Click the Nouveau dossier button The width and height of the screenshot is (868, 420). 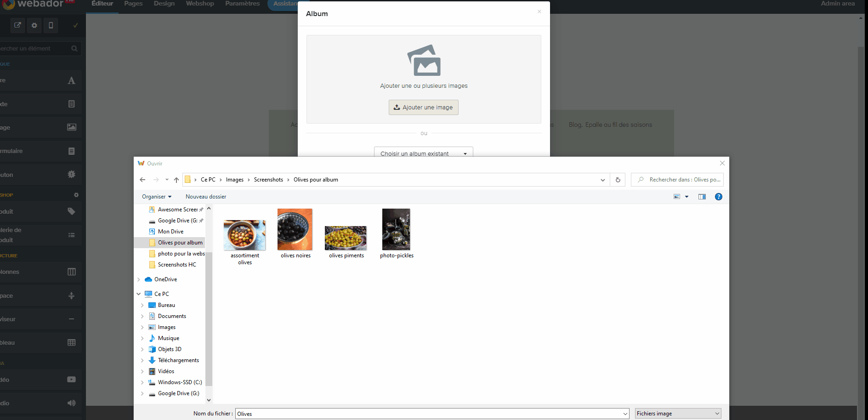point(206,197)
